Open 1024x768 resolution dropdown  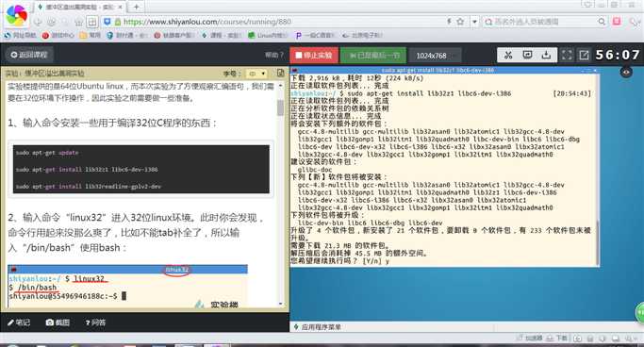click(436, 56)
